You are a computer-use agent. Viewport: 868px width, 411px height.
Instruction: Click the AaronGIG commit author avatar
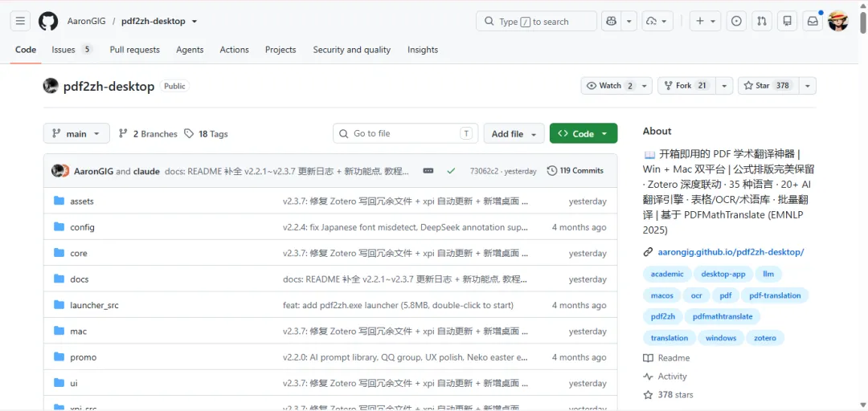click(x=56, y=171)
